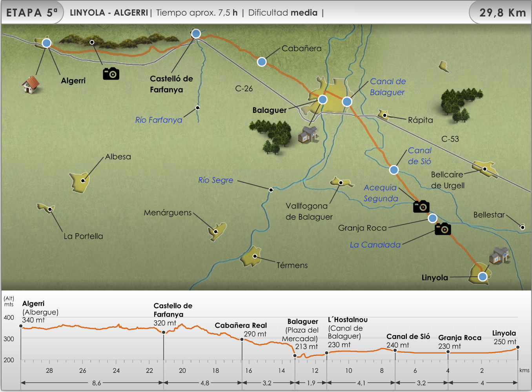
Task: Click the camera icon next to La Canalada
Action: coord(443,229)
